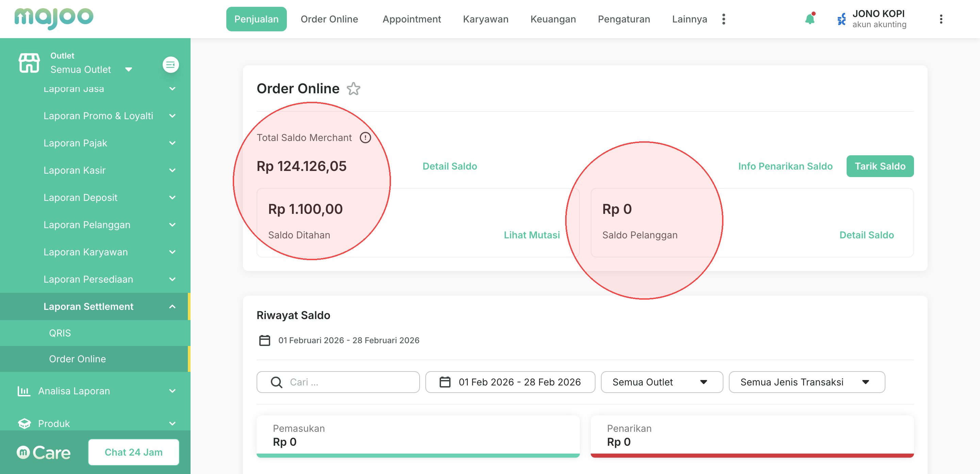Open the Chat 24 Jam support button

coord(133,452)
